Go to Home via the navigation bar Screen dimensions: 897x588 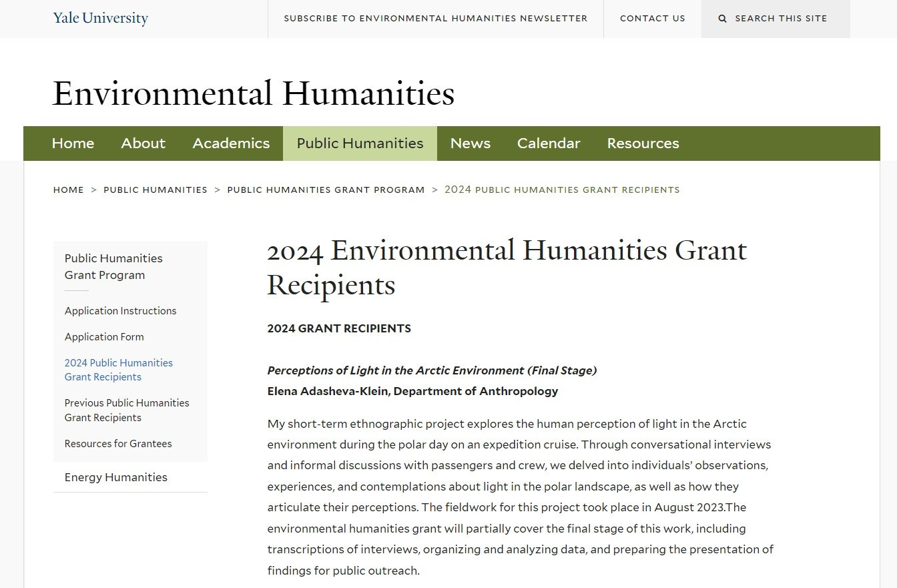(x=73, y=143)
